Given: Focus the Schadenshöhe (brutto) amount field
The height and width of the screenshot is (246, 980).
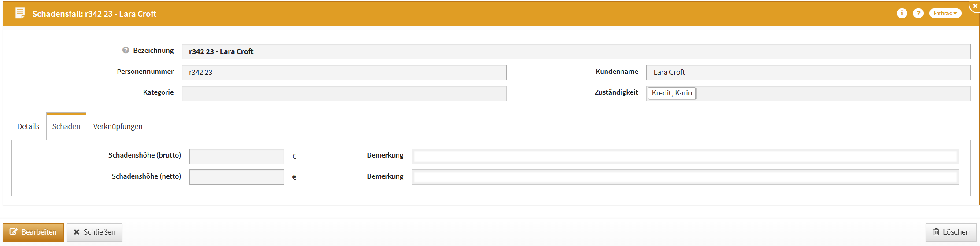Looking at the screenshot, I should click(x=237, y=156).
